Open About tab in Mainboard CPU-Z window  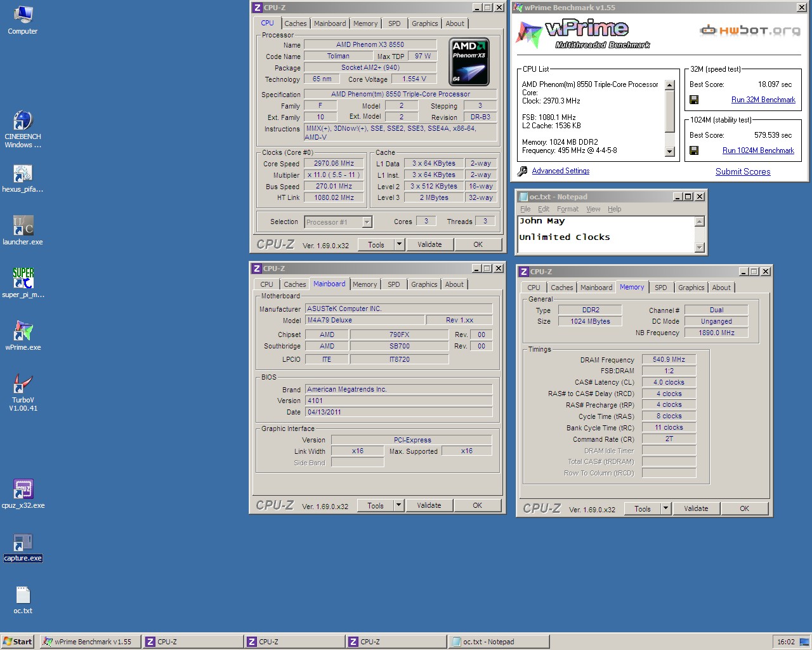454,284
